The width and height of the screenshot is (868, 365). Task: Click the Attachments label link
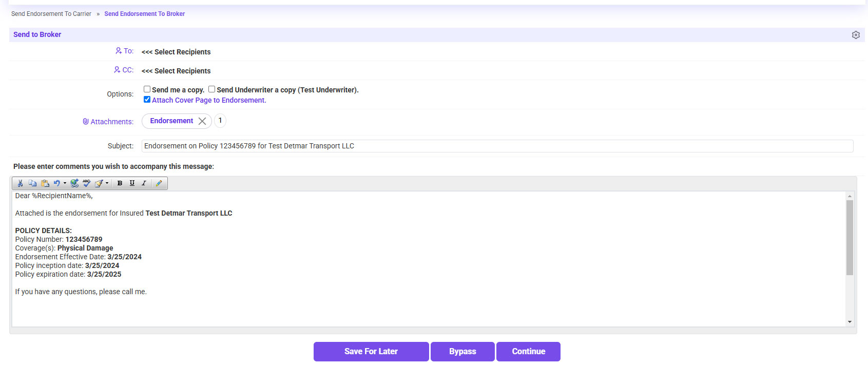point(112,122)
